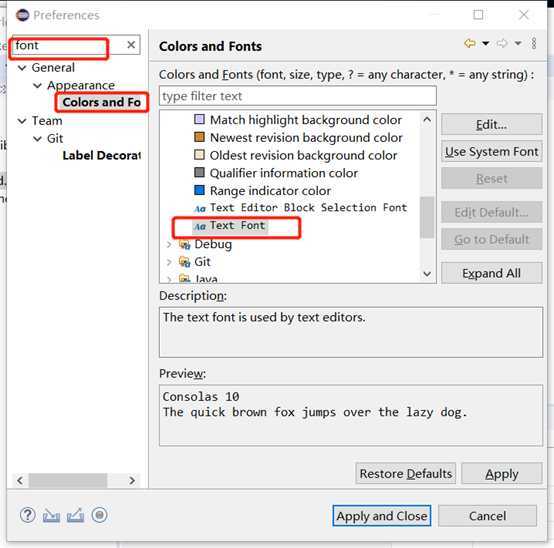This screenshot has width=554, height=548.
Task: Select Label Decorations preference page
Action: (x=102, y=155)
